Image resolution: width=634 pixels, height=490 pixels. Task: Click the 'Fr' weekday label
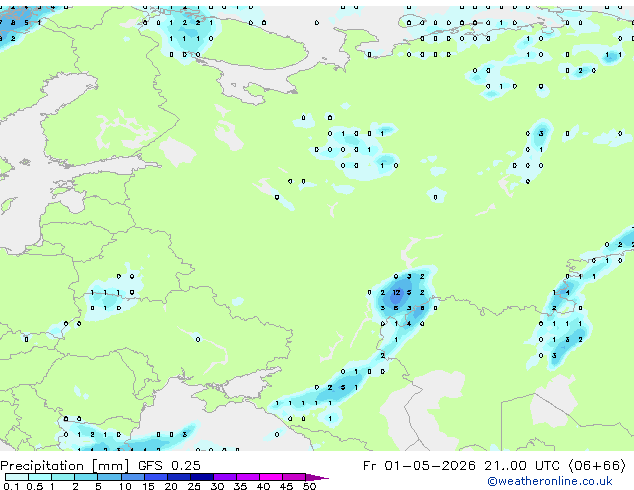(369, 466)
